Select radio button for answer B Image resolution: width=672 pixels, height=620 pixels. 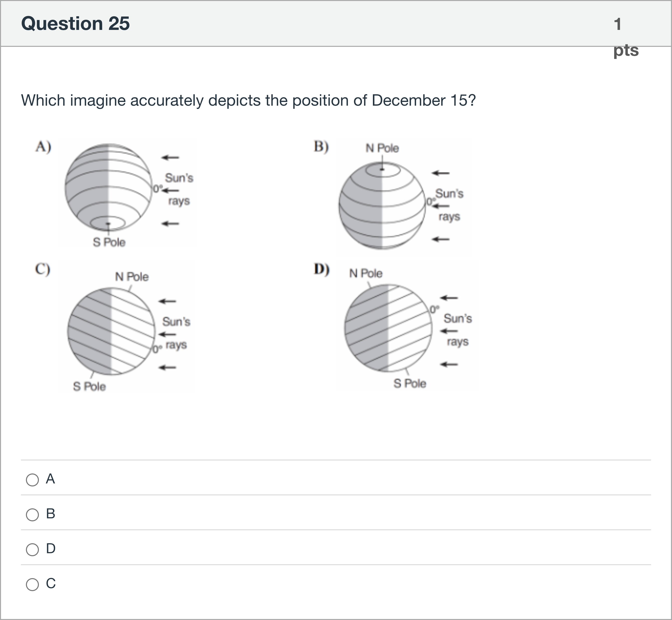pyautogui.click(x=33, y=515)
